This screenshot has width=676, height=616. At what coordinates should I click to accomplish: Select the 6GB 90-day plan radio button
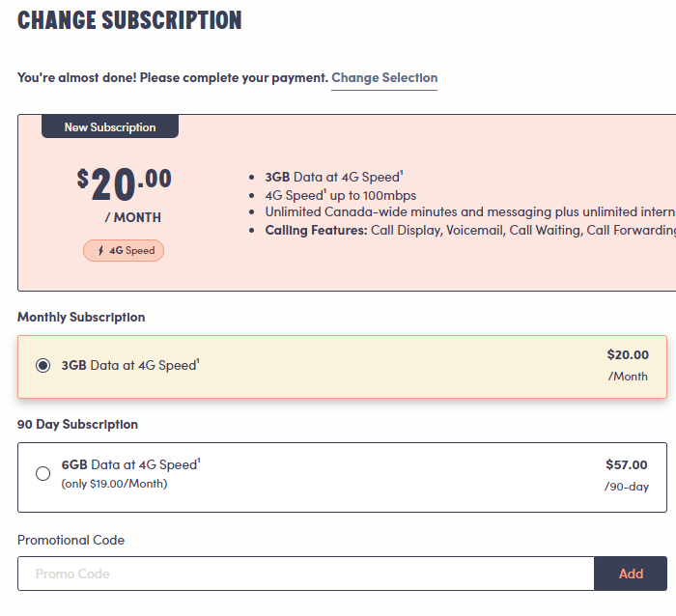pyautogui.click(x=43, y=474)
